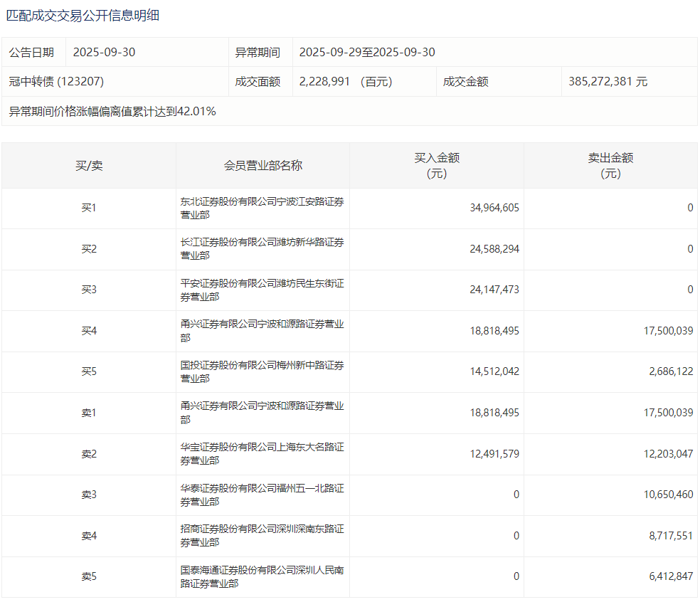Open 长江证券 潍坊新华路 branch entry
This screenshot has height=602, width=700.
[x=262, y=249]
